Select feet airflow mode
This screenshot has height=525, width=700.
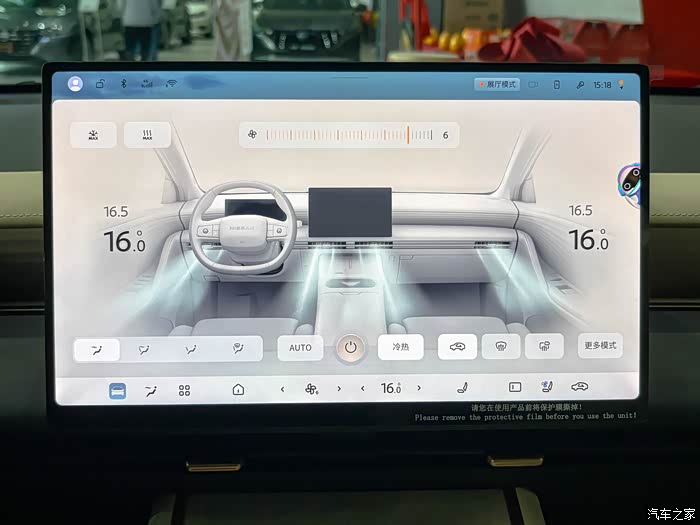tap(191, 350)
